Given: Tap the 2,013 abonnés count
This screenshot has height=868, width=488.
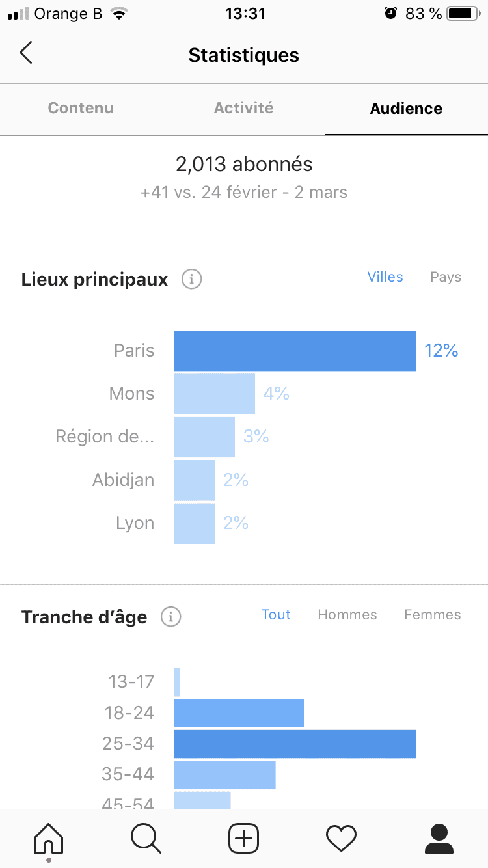Looking at the screenshot, I should coord(244,165).
